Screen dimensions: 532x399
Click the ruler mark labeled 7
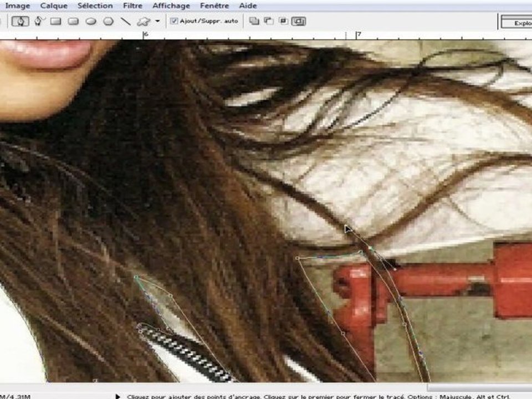[x=359, y=34]
